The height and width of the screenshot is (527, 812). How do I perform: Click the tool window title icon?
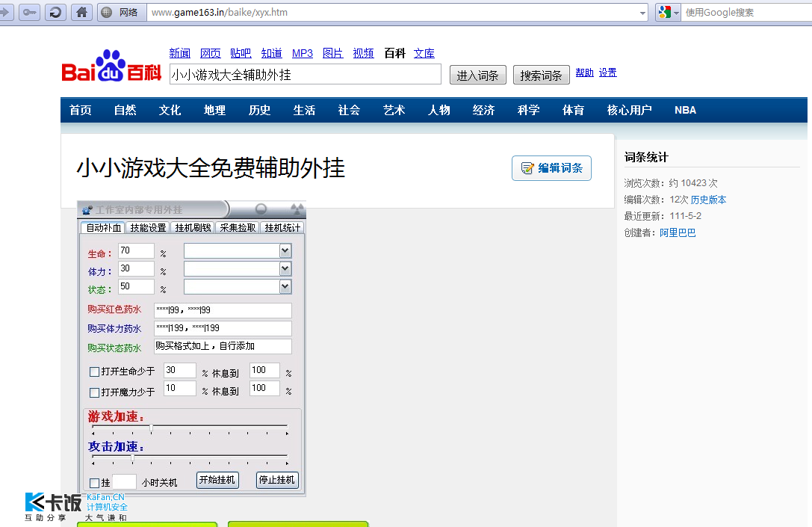(x=87, y=210)
